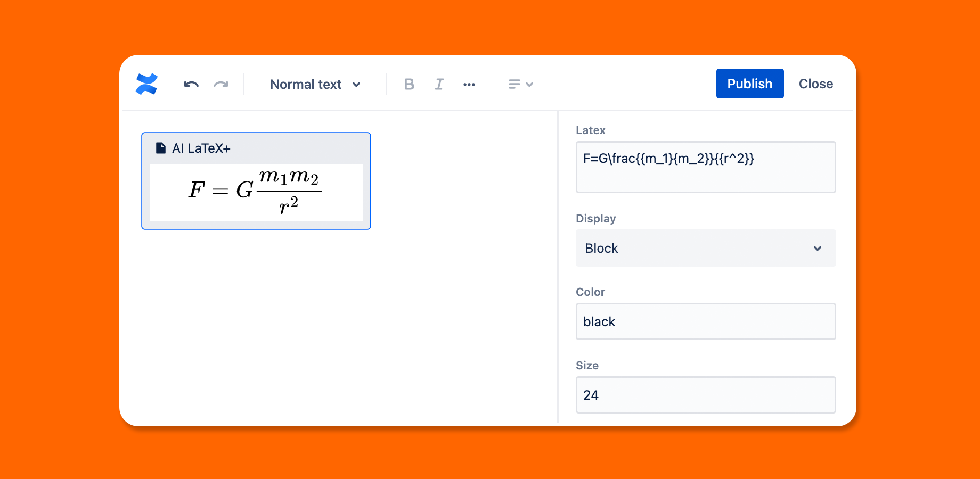Click the Confluence logo icon
980x479 pixels.
(x=146, y=84)
